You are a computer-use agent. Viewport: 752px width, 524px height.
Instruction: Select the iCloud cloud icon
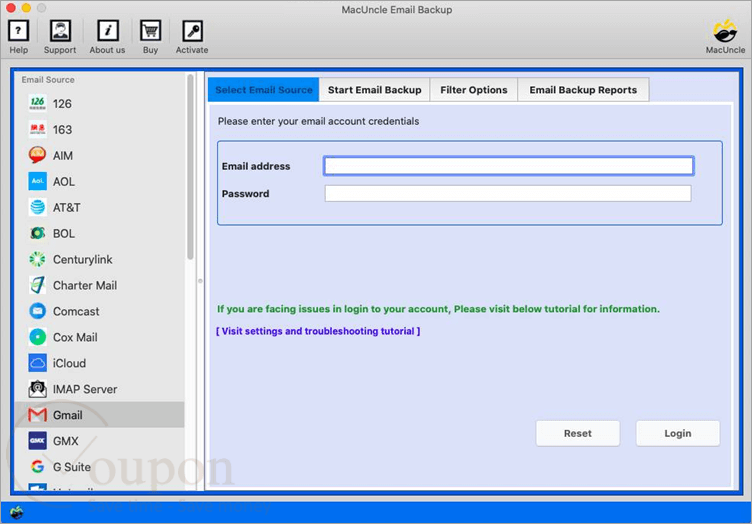point(37,363)
